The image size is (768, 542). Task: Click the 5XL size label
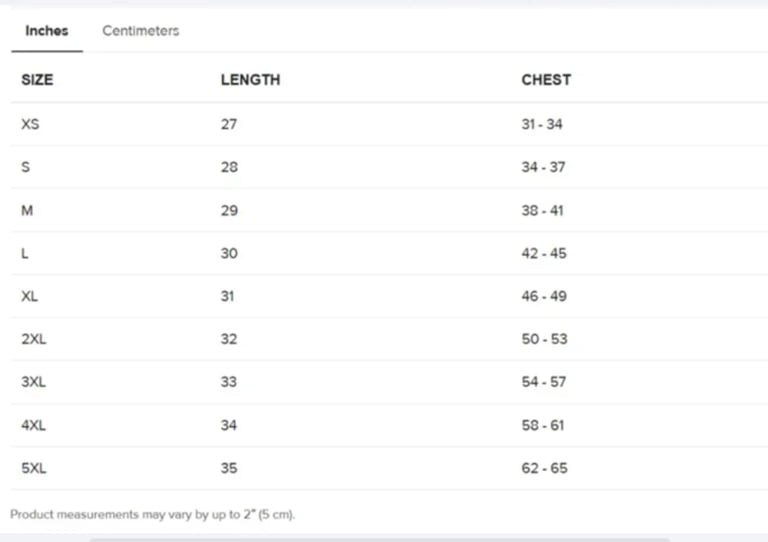(34, 468)
